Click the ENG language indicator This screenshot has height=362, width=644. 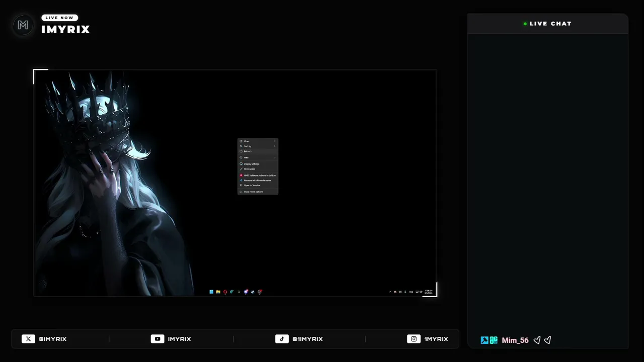411,292
